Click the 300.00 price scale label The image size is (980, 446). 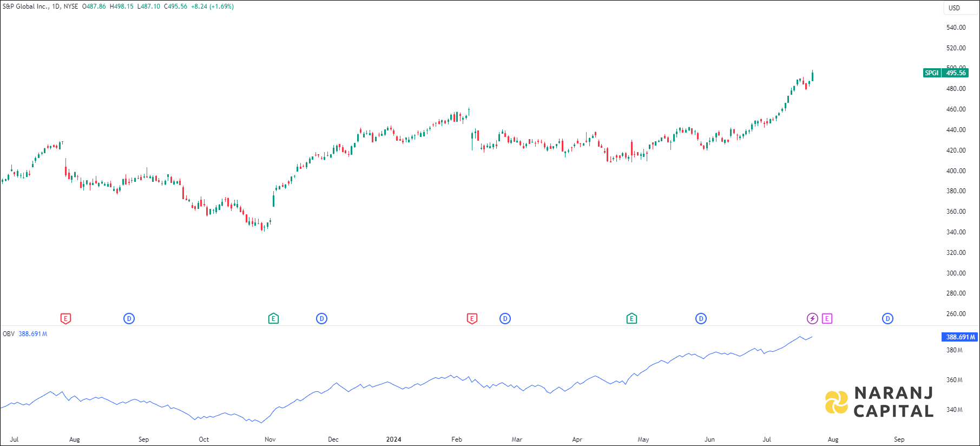(956, 273)
